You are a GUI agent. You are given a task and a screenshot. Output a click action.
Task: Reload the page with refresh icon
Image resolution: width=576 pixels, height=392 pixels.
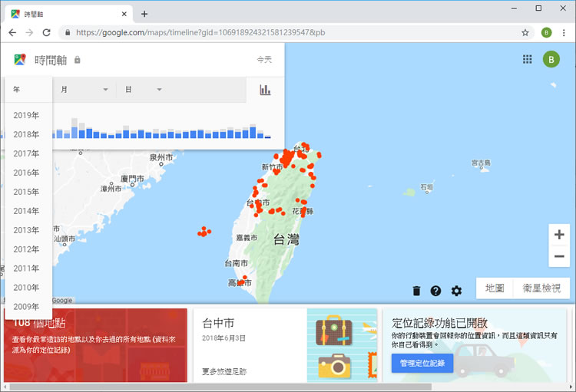tap(47, 33)
